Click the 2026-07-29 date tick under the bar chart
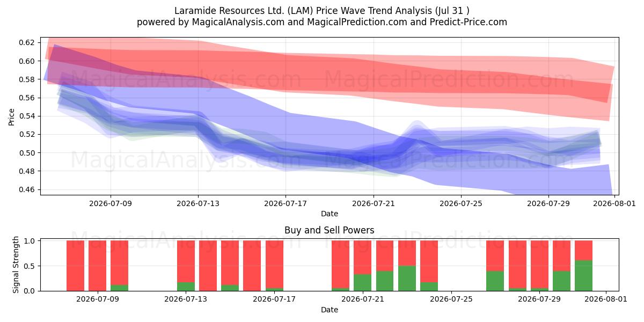Screen dimensions: 644x322 coord(540,299)
